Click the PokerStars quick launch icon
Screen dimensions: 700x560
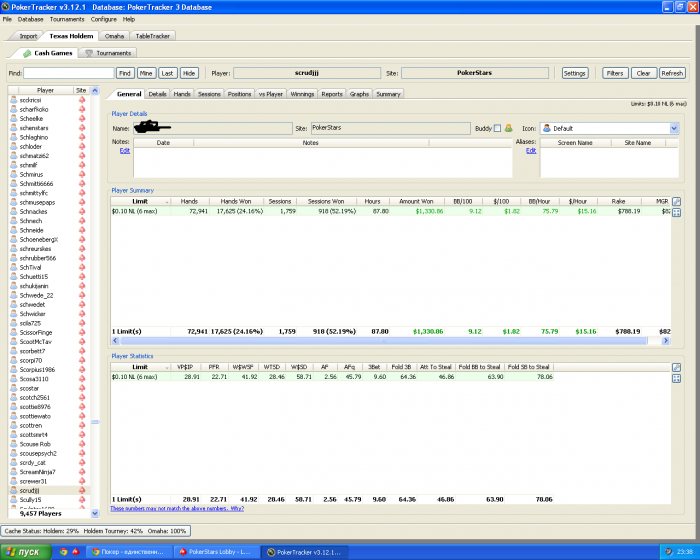point(77,551)
